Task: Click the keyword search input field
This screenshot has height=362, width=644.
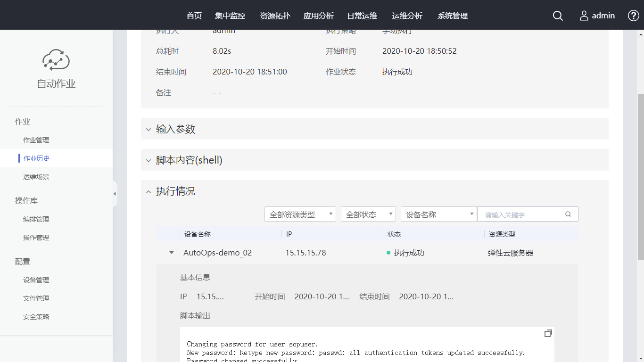Action: (521, 214)
